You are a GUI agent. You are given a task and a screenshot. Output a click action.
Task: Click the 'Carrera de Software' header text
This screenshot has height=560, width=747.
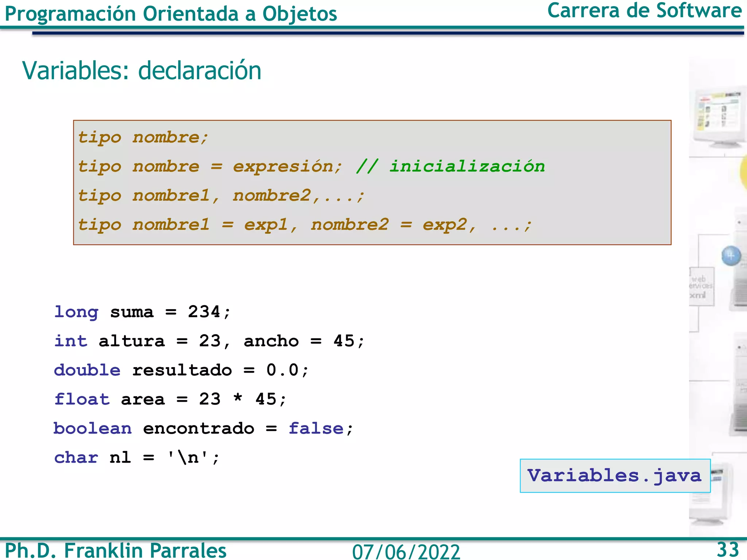[645, 10]
